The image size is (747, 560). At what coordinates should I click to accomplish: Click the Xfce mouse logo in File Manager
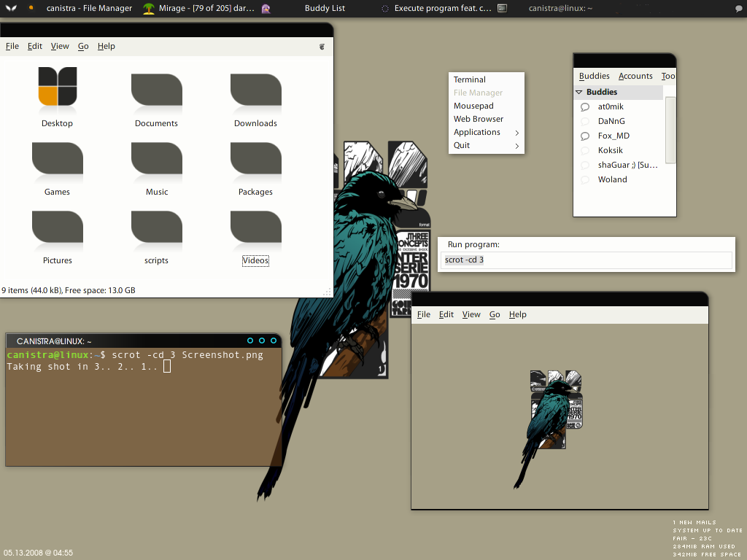click(322, 46)
